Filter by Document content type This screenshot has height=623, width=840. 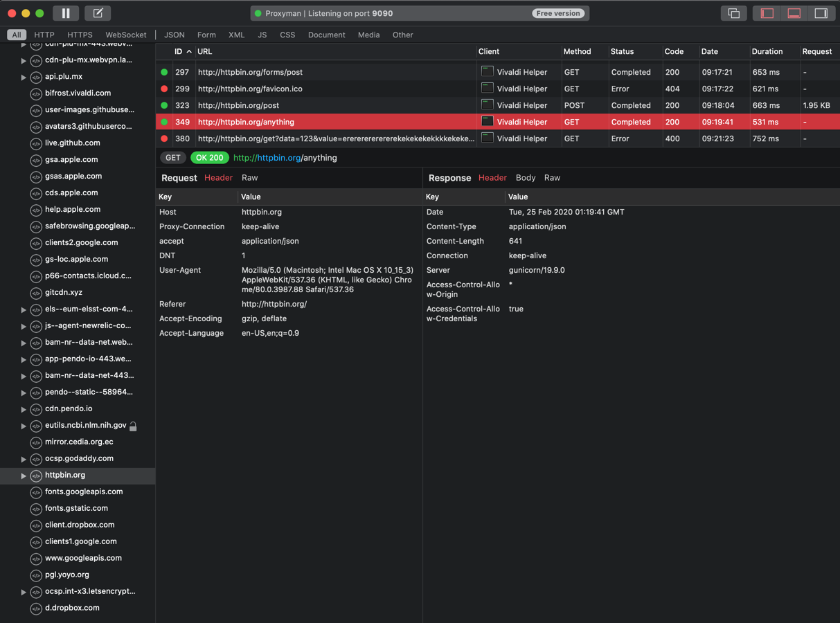tap(327, 35)
